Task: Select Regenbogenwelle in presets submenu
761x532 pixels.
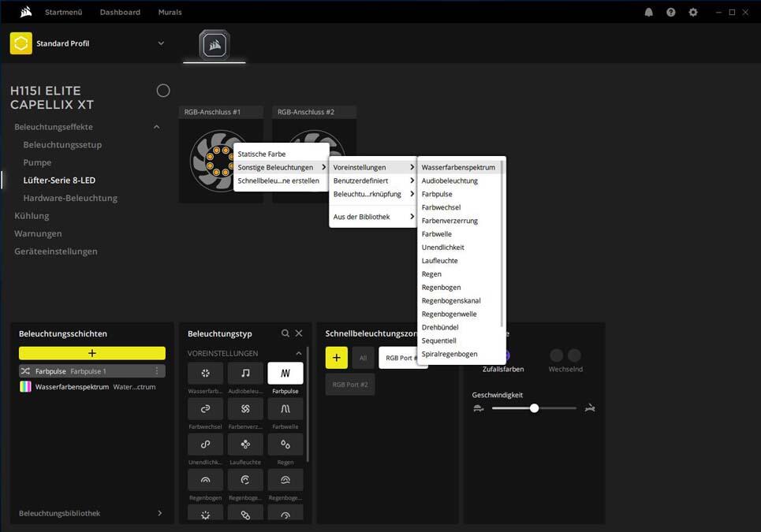Action: coord(460,314)
